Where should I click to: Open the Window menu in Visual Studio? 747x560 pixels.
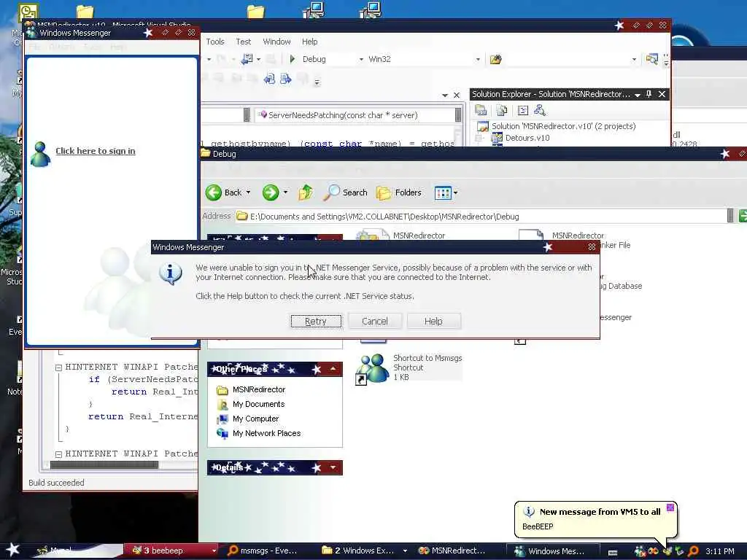tap(276, 42)
